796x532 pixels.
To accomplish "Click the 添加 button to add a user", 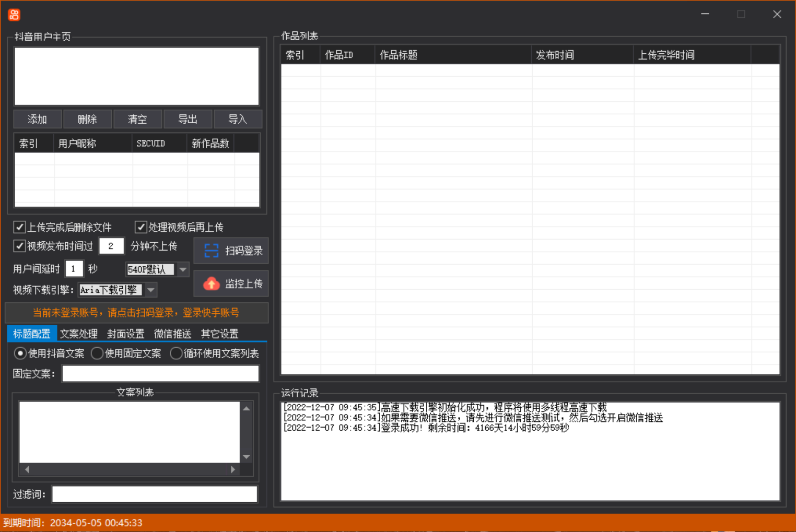I will point(37,119).
